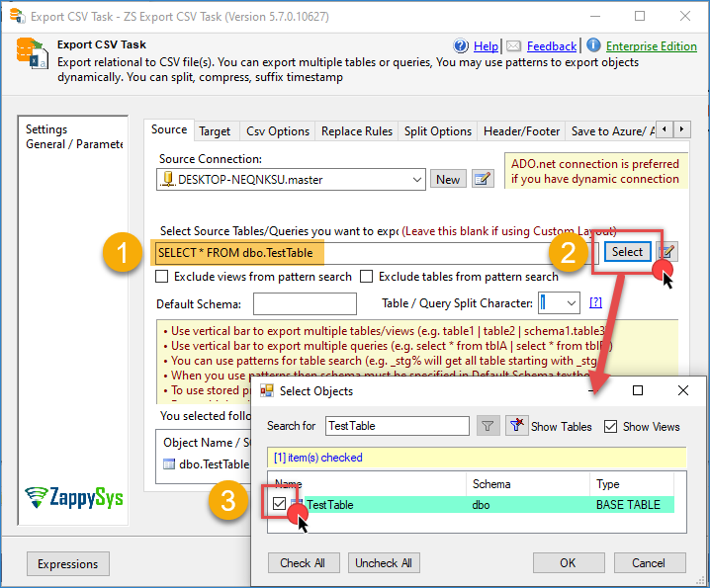Edit the source connection via pencil icon
Screen dimensions: 710x588
tap(483, 179)
